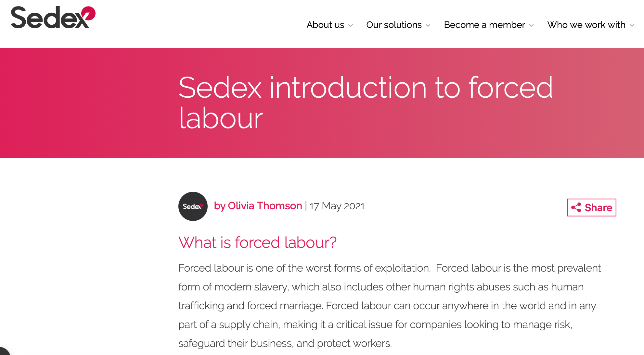Click the 'Sedex introduction to forced labour' title

[366, 103]
